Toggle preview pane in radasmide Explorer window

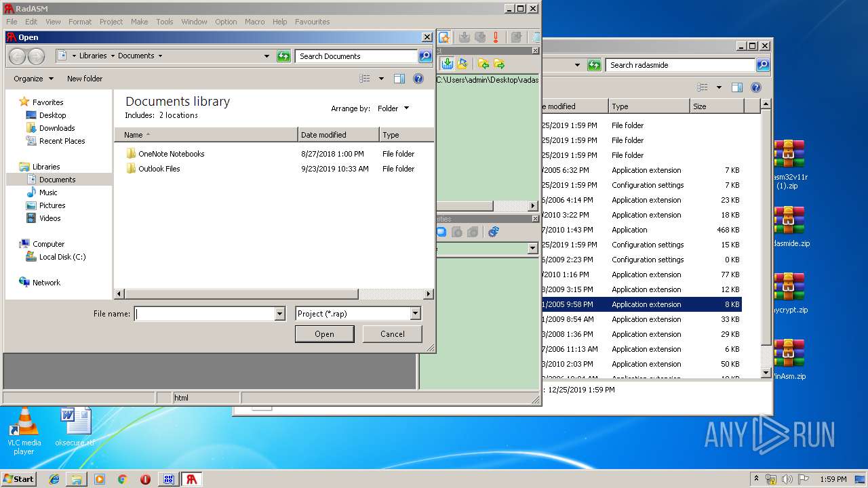point(737,87)
